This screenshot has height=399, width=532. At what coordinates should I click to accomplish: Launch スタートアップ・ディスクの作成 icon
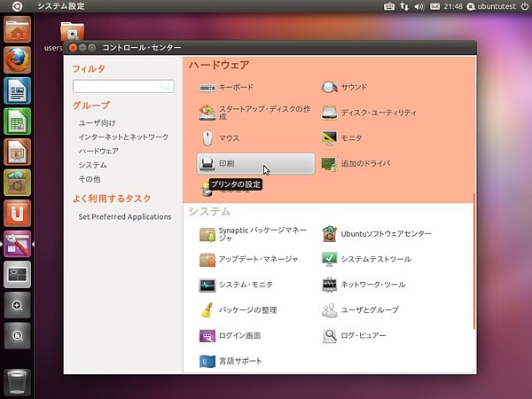[207, 113]
